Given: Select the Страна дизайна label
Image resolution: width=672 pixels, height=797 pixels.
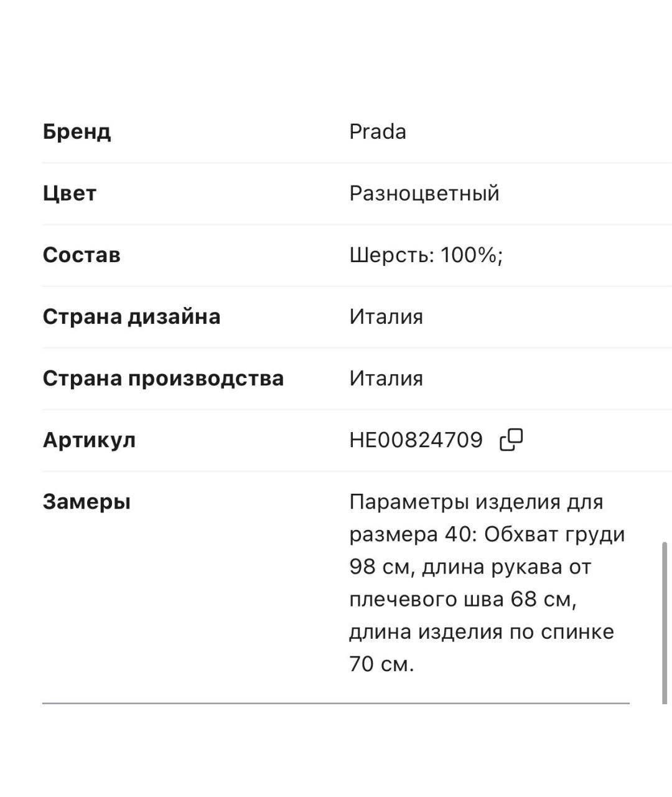Looking at the screenshot, I should (x=131, y=316).
